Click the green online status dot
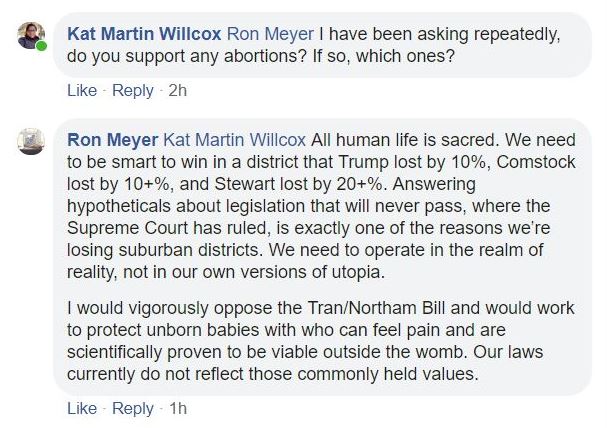Screen dimensions: 607x428 (x=42, y=46)
